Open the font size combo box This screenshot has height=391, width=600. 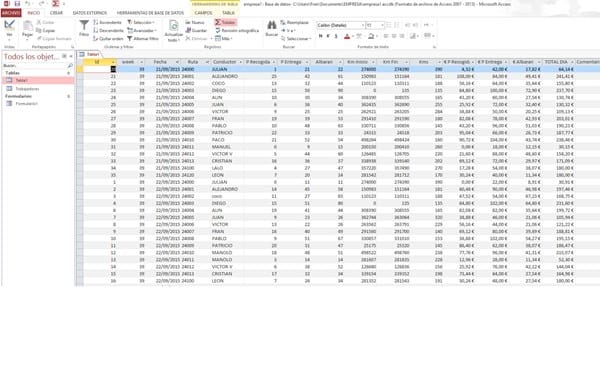pyautogui.click(x=375, y=25)
